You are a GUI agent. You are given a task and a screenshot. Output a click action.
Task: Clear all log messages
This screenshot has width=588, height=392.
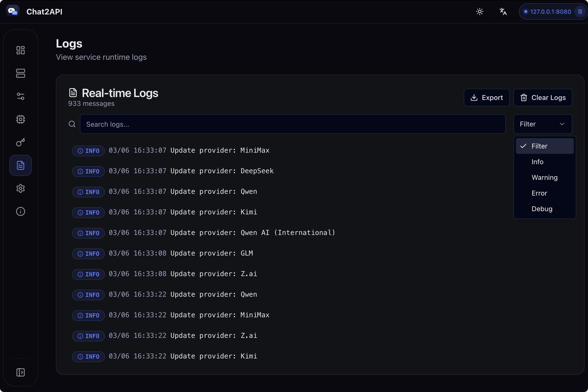coord(543,98)
